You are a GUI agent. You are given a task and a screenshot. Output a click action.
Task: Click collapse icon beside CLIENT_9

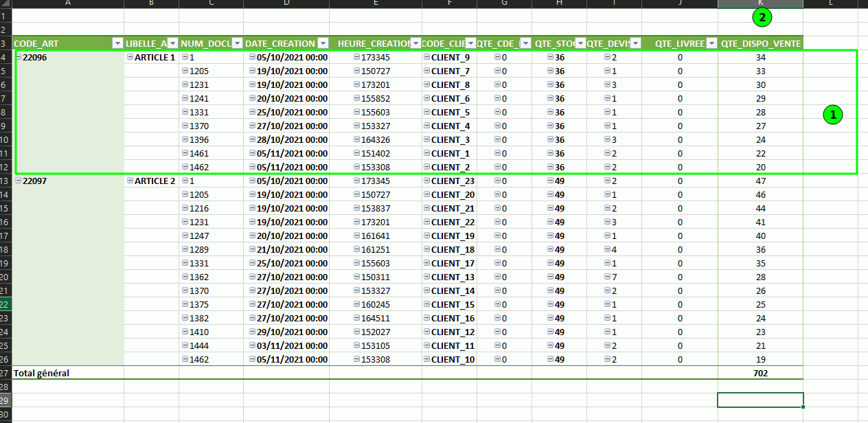coord(426,58)
